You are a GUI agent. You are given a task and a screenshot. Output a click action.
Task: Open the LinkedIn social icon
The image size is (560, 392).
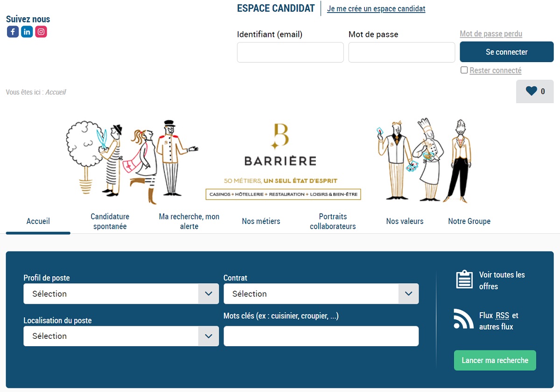pyautogui.click(x=27, y=32)
